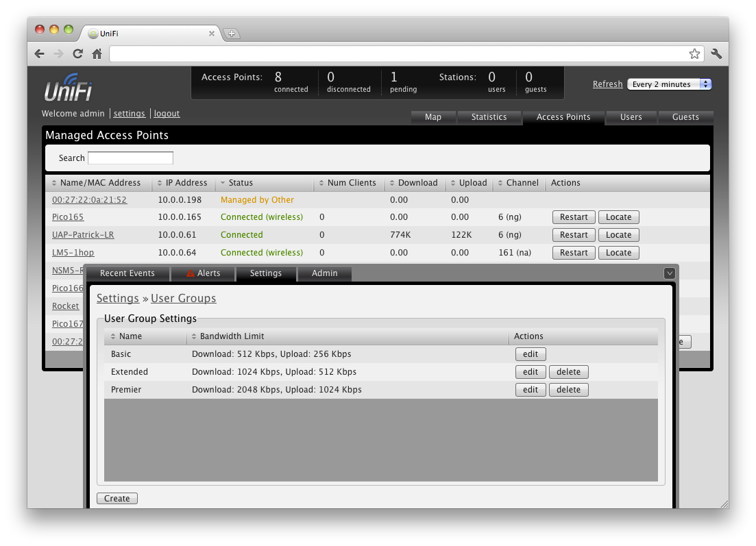Open the refresh interval dropdown
This screenshot has height=546, width=756.
click(670, 84)
